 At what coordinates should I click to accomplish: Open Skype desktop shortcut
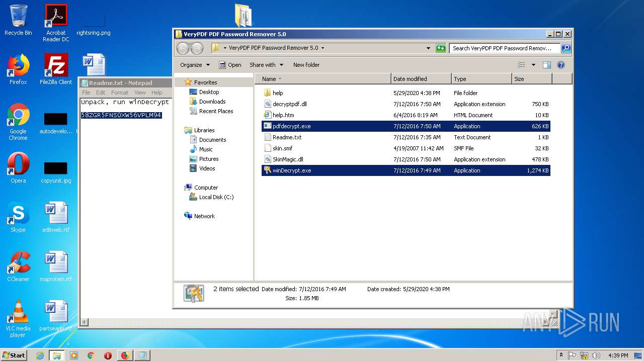tap(18, 217)
